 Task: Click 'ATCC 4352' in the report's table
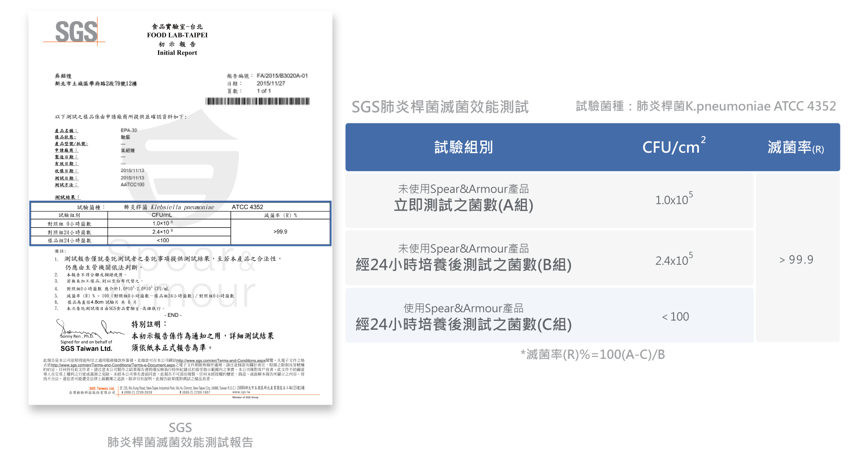[247, 207]
